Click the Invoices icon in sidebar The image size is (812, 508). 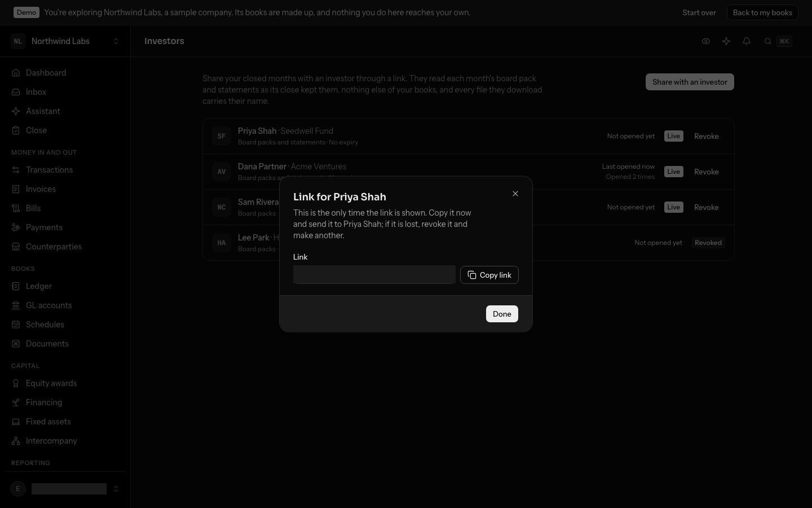[16, 189]
